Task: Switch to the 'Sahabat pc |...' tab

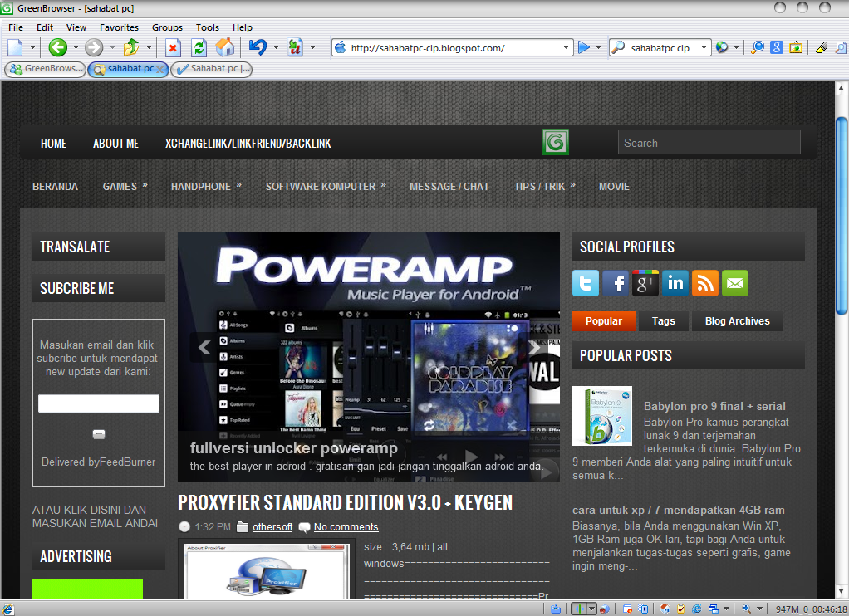Action: (x=211, y=69)
